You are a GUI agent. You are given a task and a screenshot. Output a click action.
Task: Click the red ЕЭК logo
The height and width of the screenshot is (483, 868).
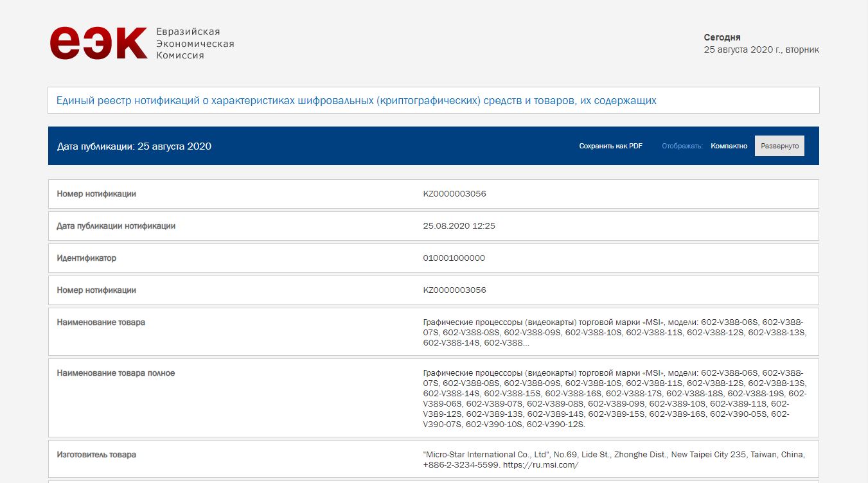(98, 43)
